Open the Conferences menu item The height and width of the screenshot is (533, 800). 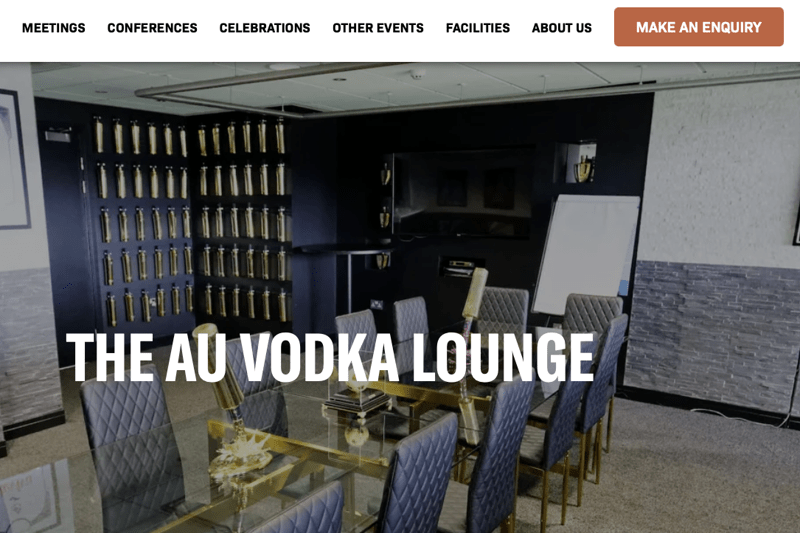click(152, 28)
